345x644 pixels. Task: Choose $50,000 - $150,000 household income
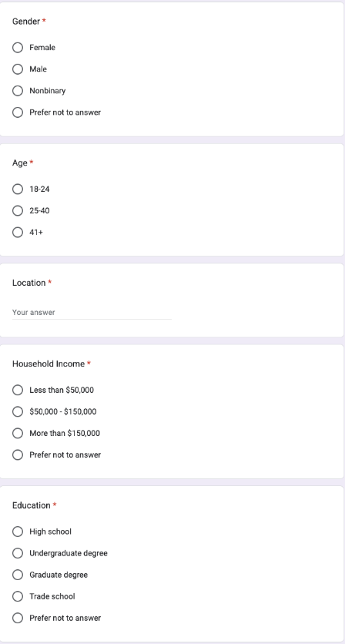[x=18, y=411]
